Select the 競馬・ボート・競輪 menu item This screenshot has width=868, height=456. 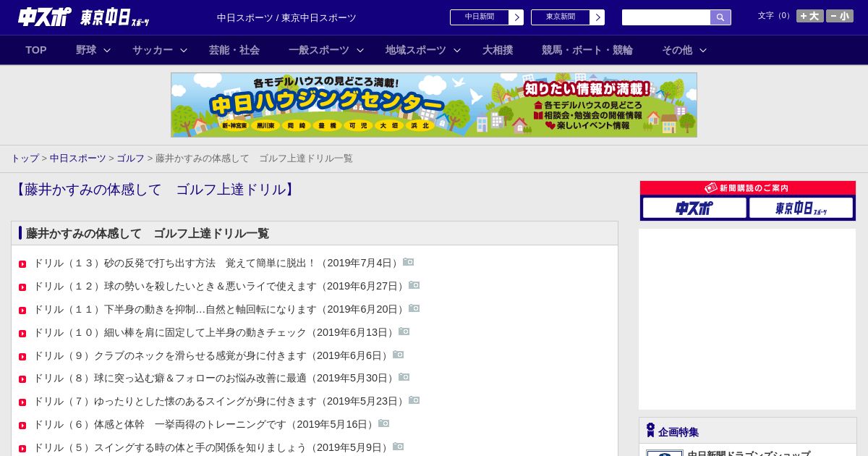pos(587,50)
